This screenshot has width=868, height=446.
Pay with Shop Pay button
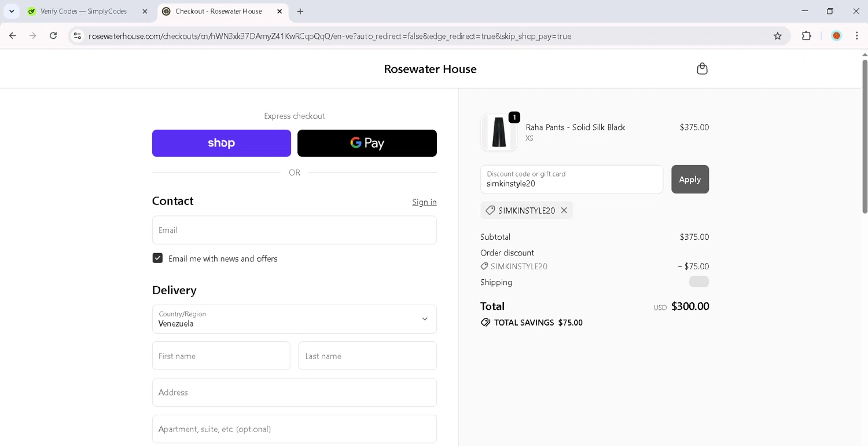click(x=222, y=143)
